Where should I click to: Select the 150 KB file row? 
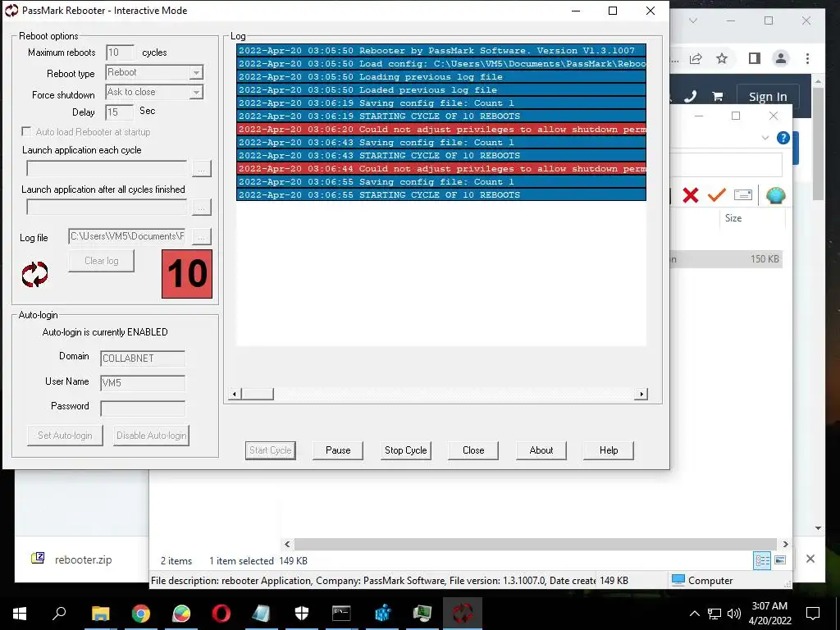point(726,259)
